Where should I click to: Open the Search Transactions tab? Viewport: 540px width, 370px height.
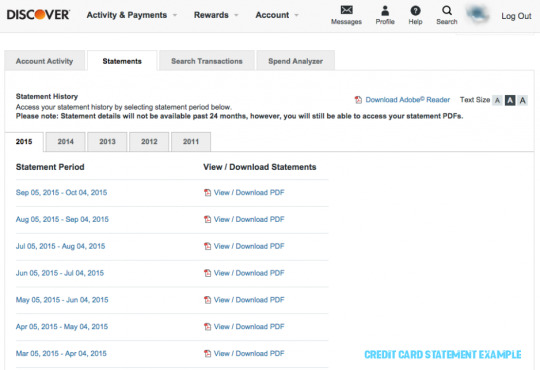(207, 61)
